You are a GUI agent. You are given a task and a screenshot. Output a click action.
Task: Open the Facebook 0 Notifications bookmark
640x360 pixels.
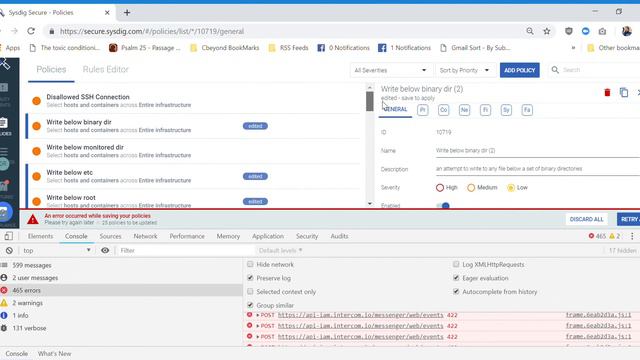(344, 48)
